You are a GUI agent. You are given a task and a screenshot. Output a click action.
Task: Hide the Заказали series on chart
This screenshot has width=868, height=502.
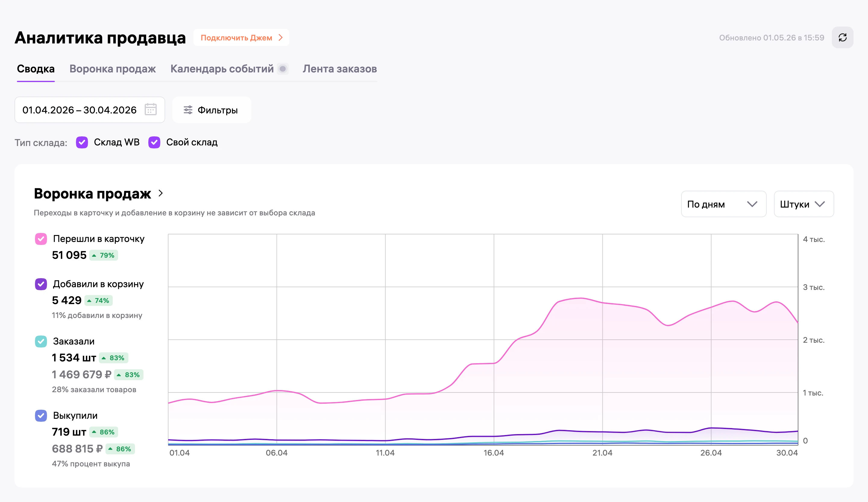41,341
